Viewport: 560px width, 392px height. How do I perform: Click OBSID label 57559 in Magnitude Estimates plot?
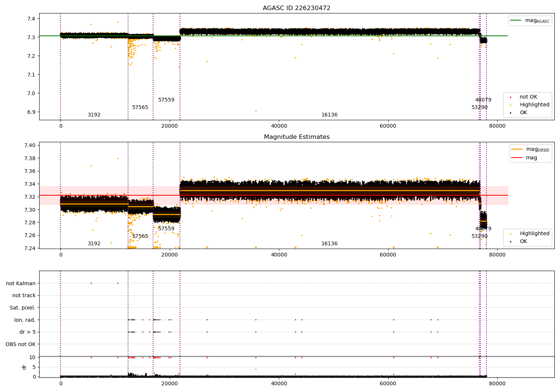(x=167, y=229)
